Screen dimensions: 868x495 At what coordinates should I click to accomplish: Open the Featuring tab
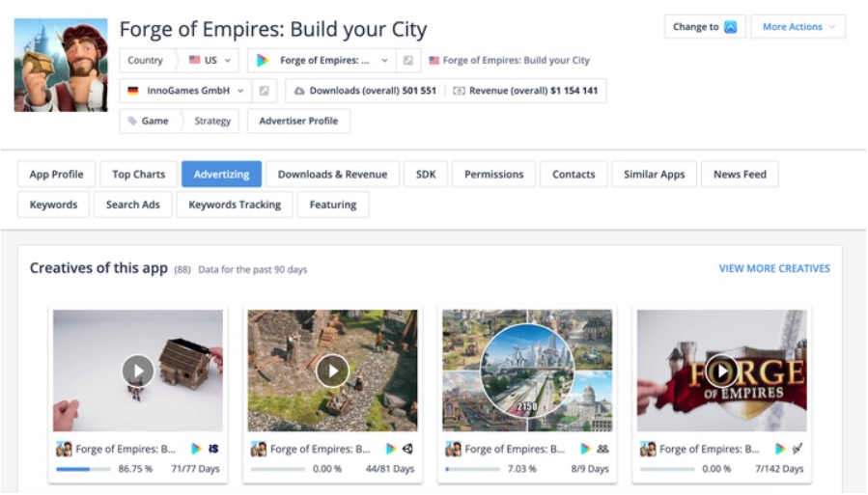333,205
